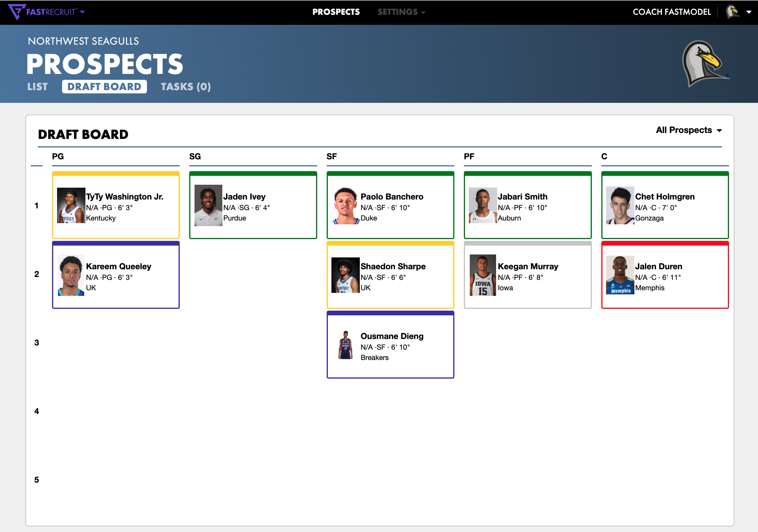The width and height of the screenshot is (758, 532).
Task: Click the Kentucky school text
Action: tap(101, 218)
